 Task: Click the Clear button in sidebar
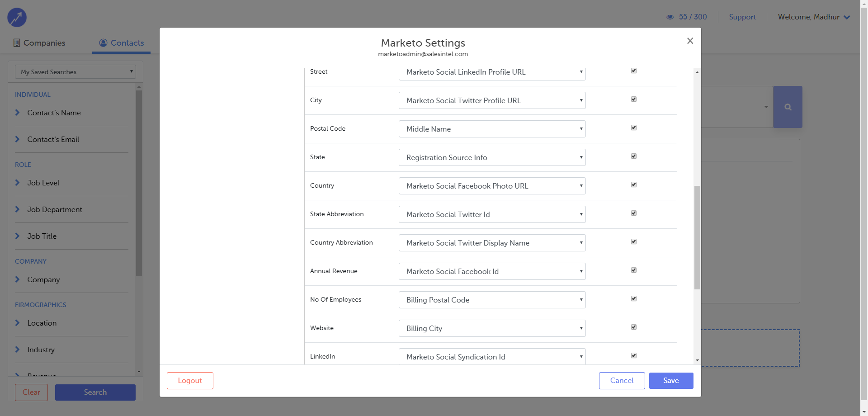32,392
